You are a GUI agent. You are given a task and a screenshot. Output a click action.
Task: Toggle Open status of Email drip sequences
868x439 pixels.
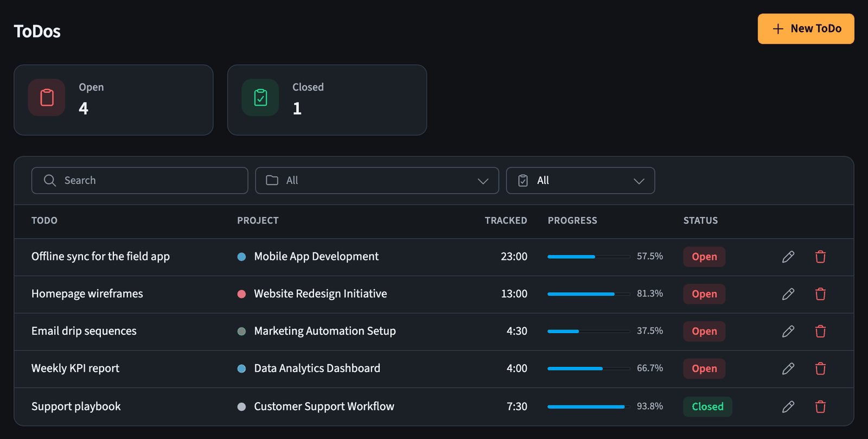click(x=704, y=332)
